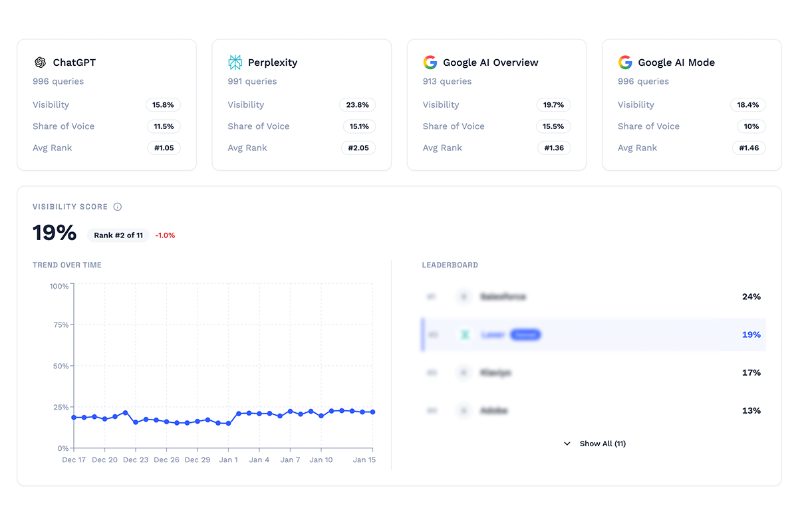Click the blue badge beside the highlighted company name
This screenshot has height=532, width=798.
525,334
